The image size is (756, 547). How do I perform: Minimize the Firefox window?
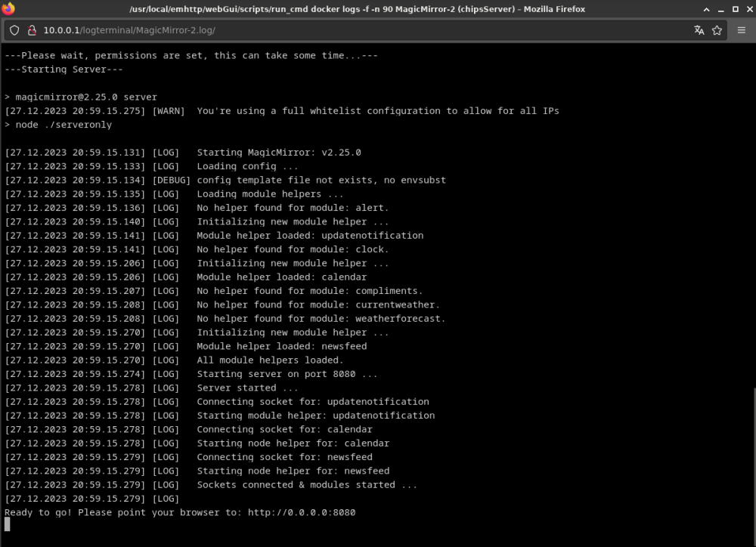click(720, 9)
